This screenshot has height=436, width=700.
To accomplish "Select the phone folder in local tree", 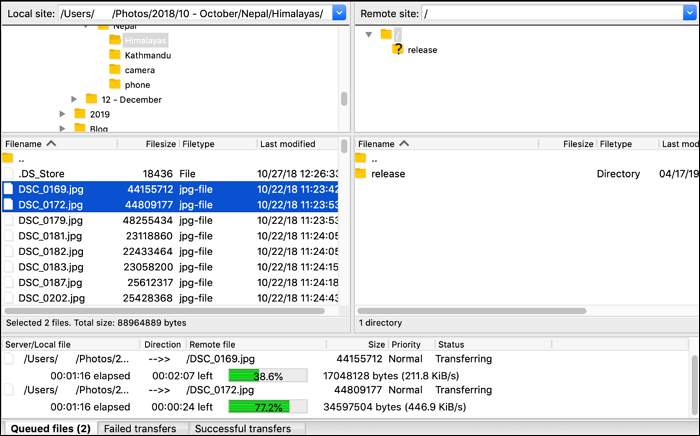I will 137,85.
